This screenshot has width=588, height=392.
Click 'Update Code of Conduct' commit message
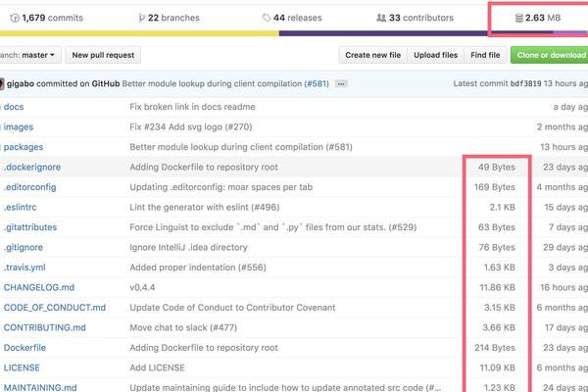click(x=232, y=308)
